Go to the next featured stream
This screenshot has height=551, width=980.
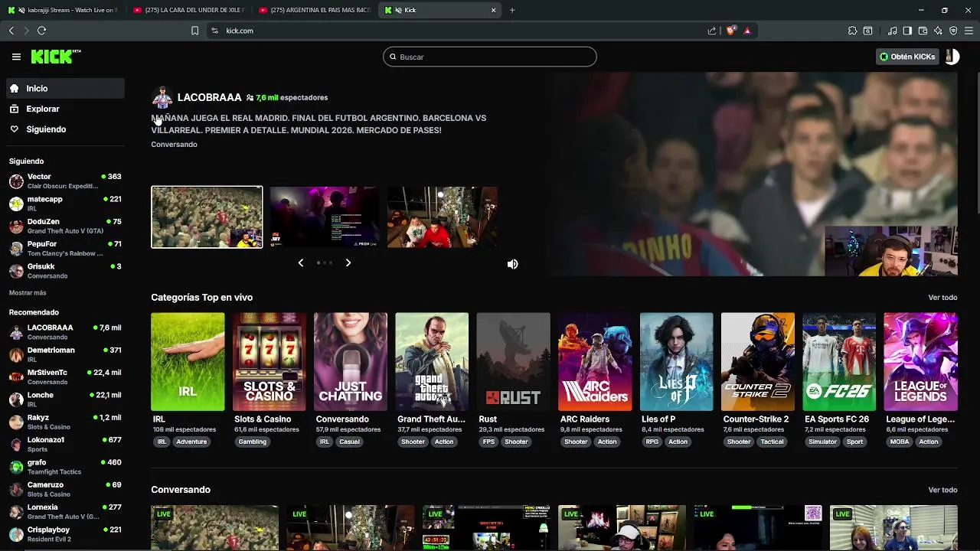tap(348, 262)
